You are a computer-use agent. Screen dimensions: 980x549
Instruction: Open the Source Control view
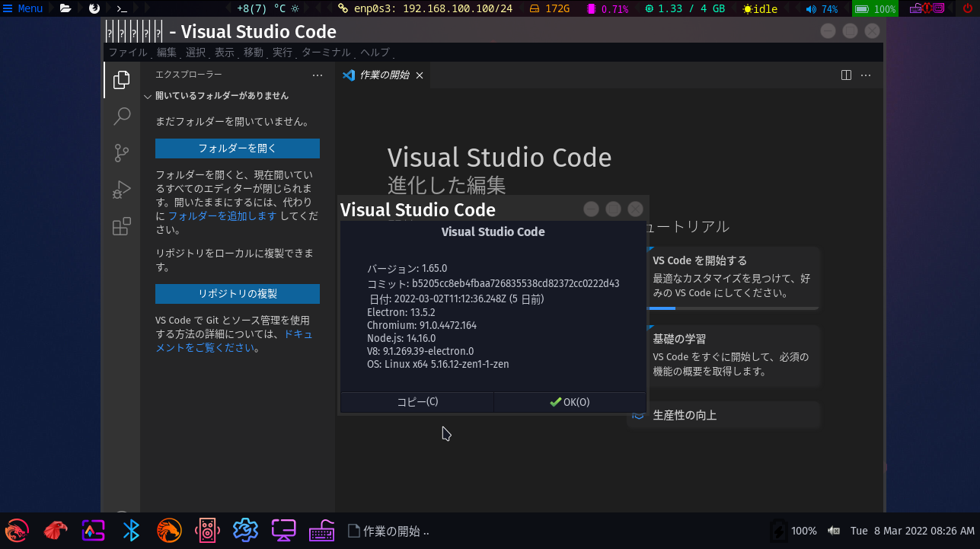tap(122, 153)
